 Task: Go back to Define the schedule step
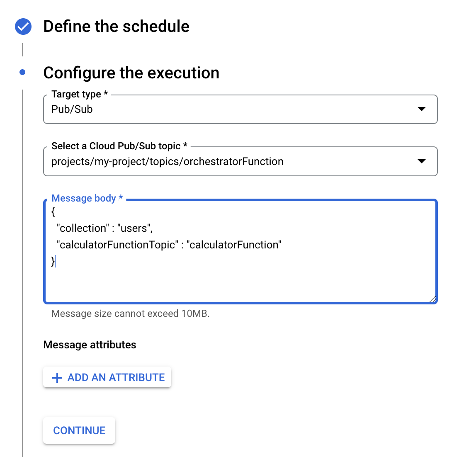[x=116, y=27]
